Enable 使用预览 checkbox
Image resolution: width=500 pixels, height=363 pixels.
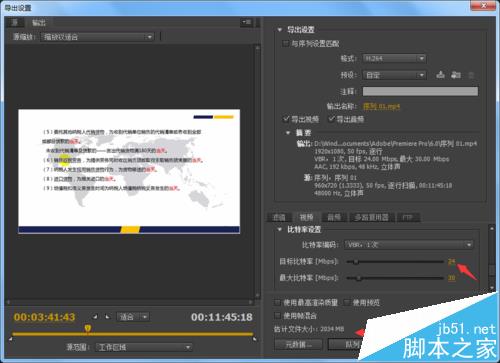pyautogui.click(x=347, y=302)
